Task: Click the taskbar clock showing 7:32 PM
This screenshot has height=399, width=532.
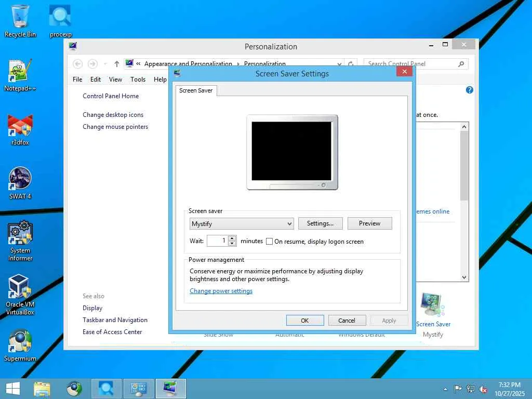Action: point(510,389)
